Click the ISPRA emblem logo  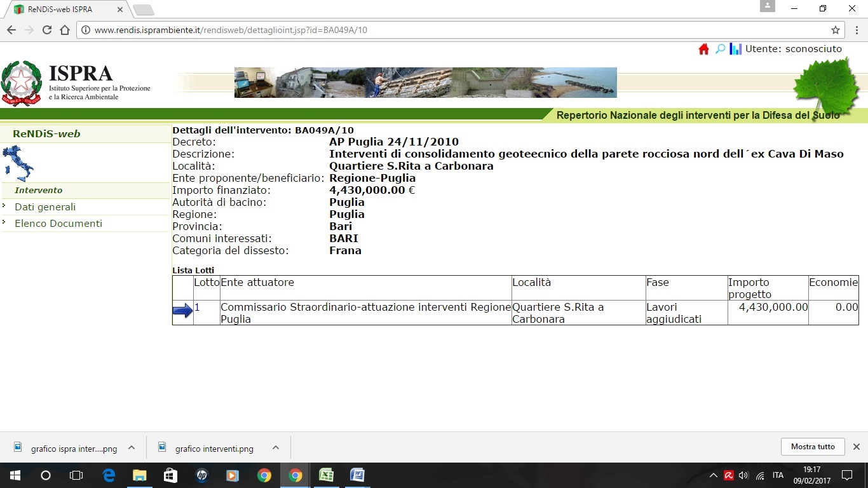pos(22,83)
